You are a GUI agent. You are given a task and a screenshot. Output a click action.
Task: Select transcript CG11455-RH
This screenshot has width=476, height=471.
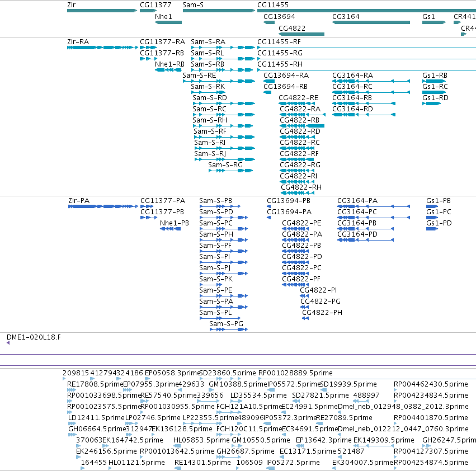tap(366, 70)
